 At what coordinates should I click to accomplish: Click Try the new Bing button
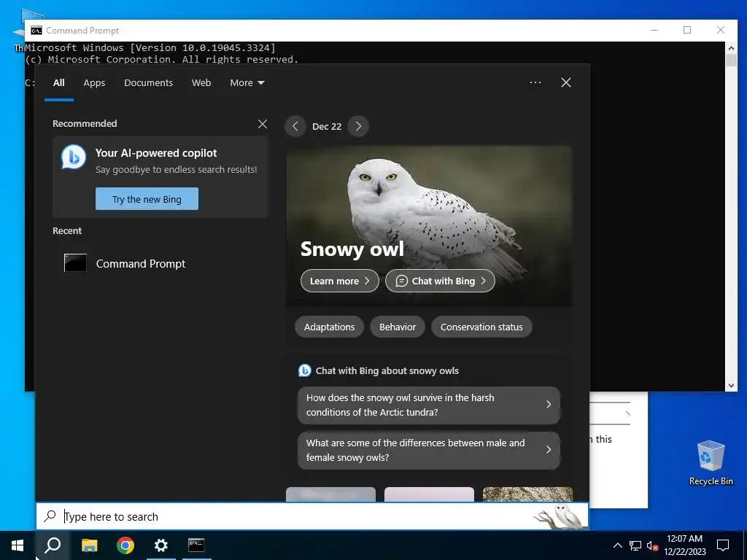coord(147,199)
